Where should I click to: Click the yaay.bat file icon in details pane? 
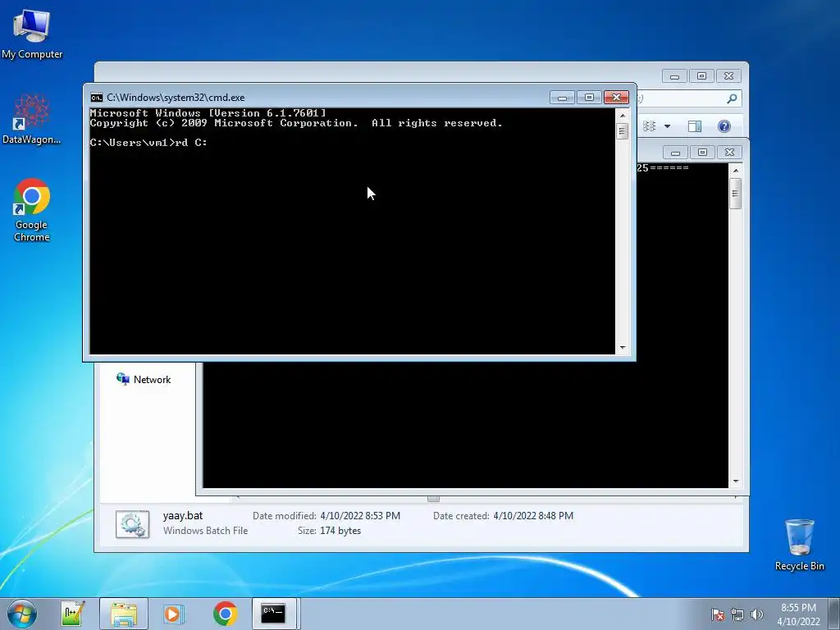132,524
